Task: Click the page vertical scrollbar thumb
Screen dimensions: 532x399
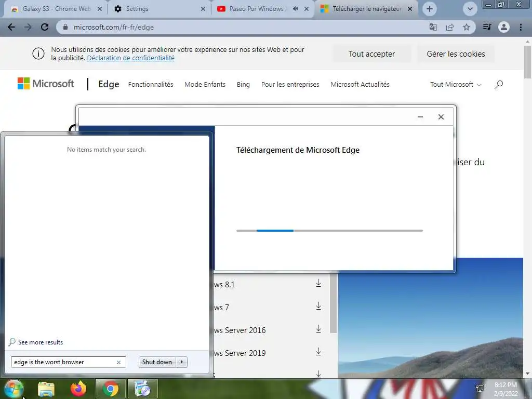Action: [527, 62]
